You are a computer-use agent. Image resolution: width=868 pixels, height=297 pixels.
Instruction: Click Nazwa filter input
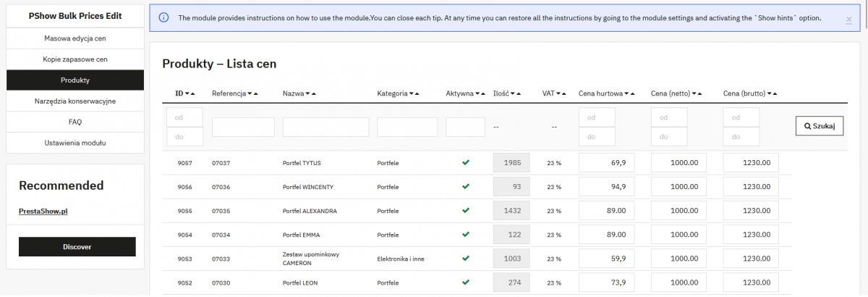tap(325, 127)
